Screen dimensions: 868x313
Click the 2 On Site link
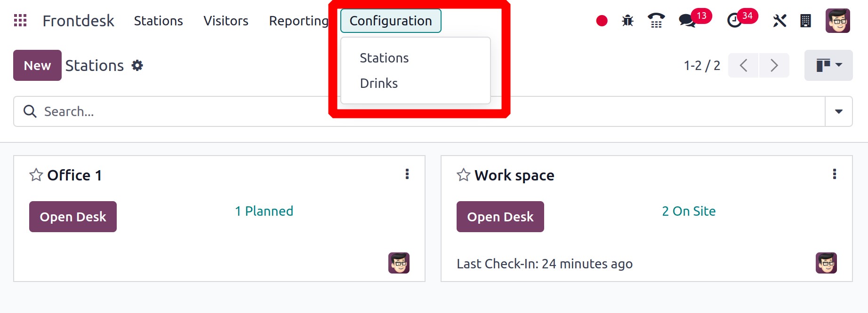[689, 211]
